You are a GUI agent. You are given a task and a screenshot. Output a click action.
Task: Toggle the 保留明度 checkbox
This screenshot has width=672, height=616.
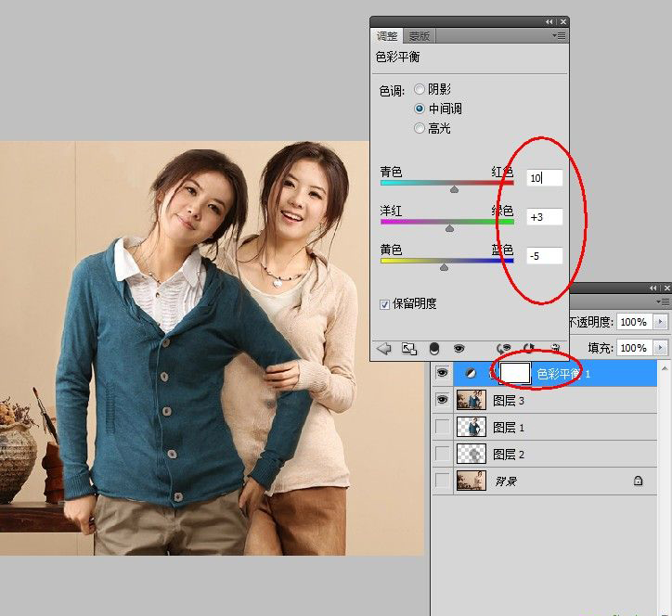pos(384,304)
